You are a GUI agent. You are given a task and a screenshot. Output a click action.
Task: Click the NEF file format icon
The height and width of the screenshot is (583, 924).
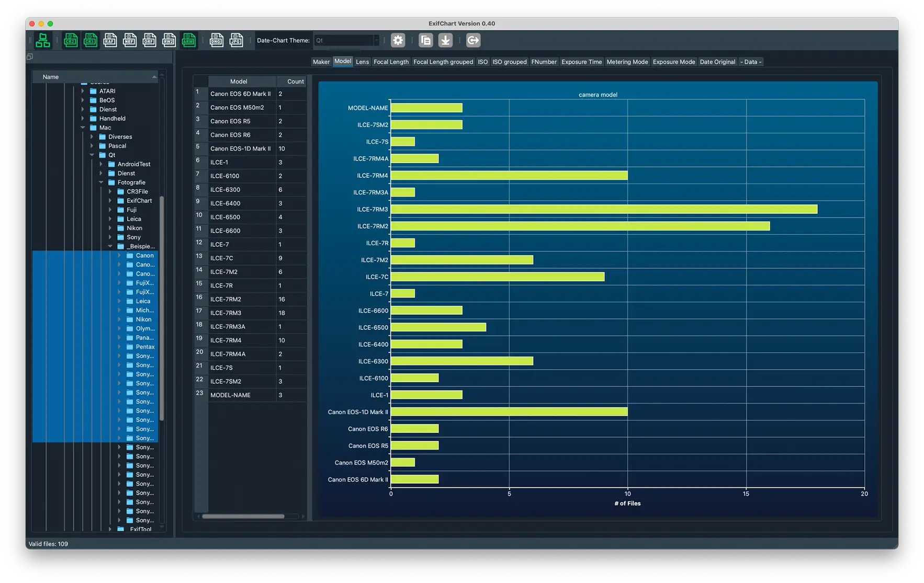pos(129,40)
